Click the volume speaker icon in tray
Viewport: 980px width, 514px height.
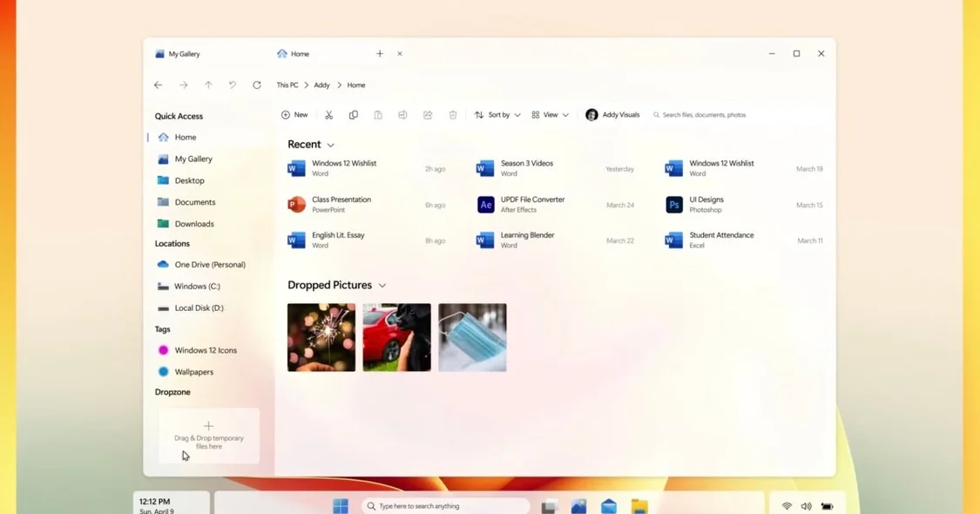(x=807, y=506)
